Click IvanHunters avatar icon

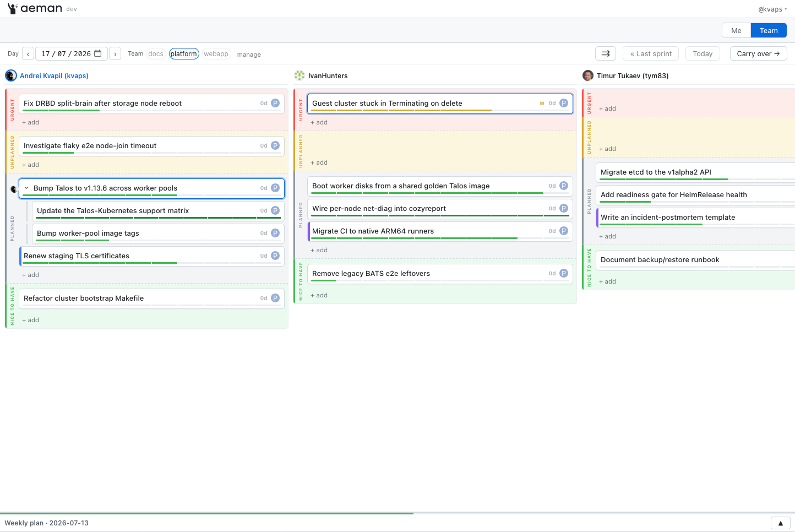coord(300,75)
